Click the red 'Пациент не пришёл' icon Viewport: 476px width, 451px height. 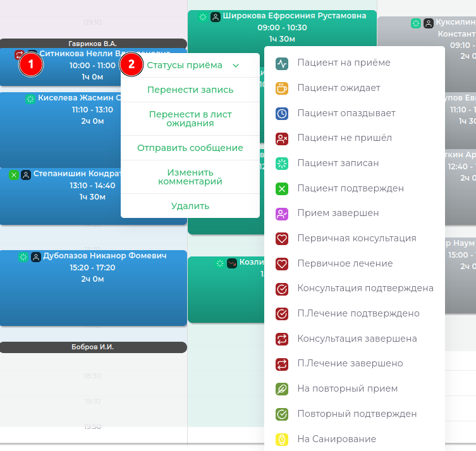coord(282,138)
